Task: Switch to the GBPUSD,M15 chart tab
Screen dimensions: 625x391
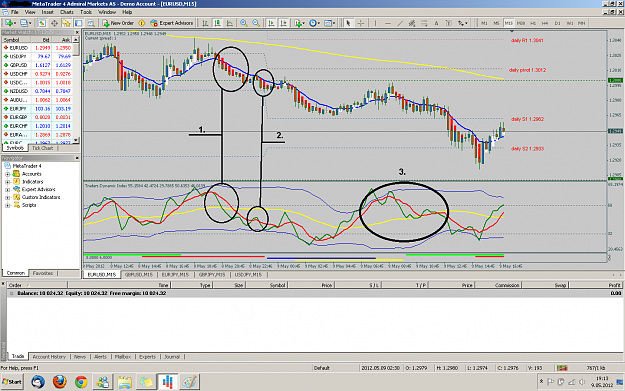Action: pyautogui.click(x=139, y=275)
